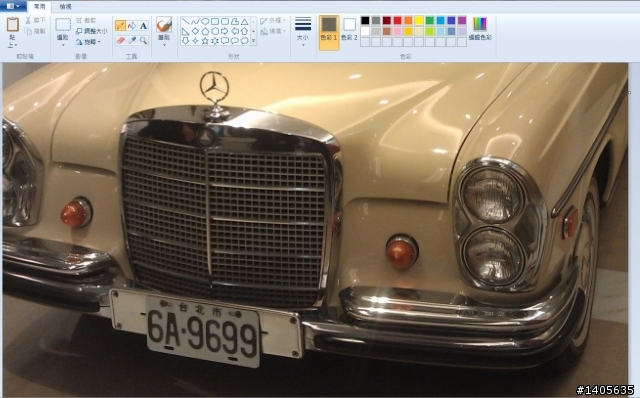Select the Eraser tool
Image resolution: width=640 pixels, height=398 pixels.
(x=120, y=40)
